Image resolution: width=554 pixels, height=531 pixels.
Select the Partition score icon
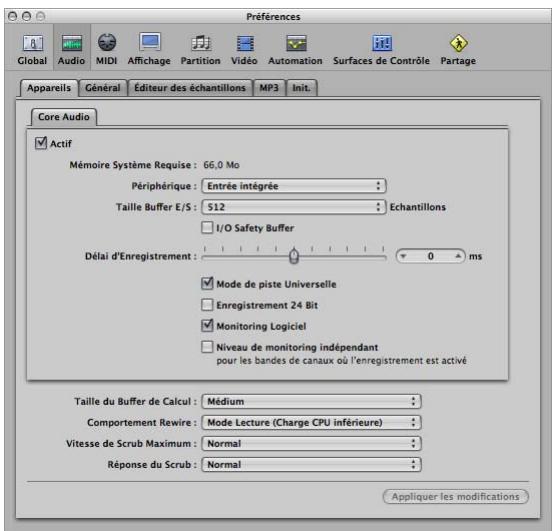click(201, 43)
